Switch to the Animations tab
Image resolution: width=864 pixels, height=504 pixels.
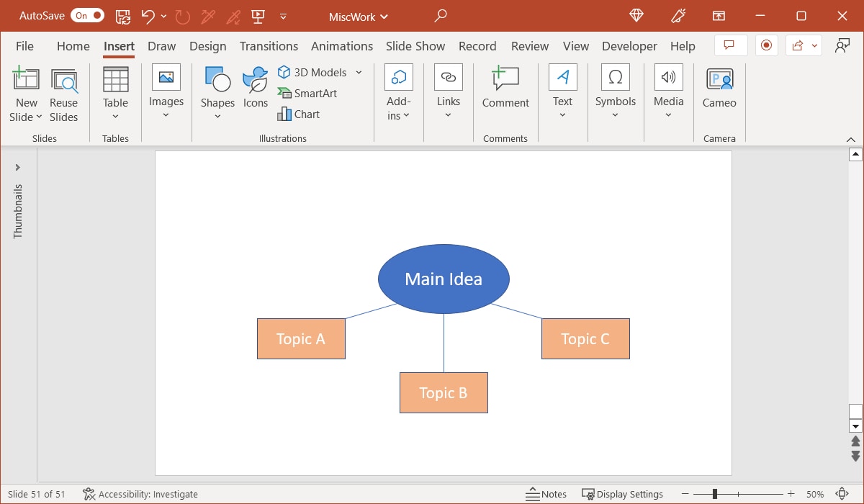[342, 45]
